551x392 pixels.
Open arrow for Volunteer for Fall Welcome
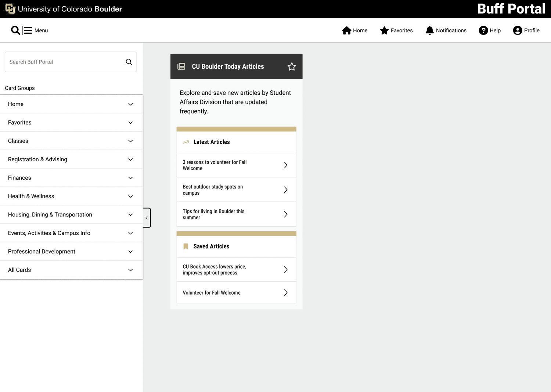pyautogui.click(x=285, y=292)
